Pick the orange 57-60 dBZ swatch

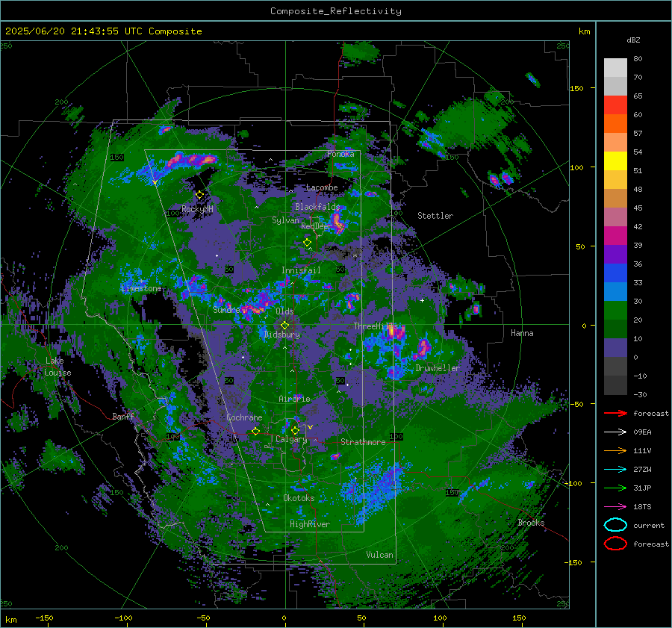[x=615, y=124]
